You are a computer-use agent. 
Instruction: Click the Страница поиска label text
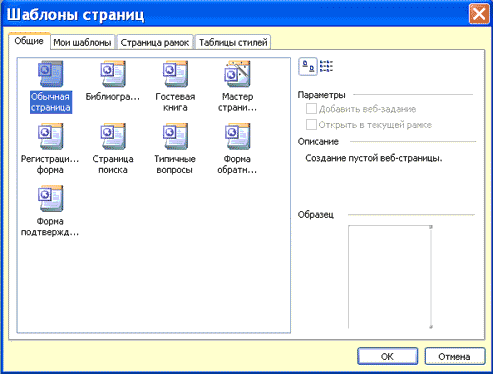click(x=113, y=164)
